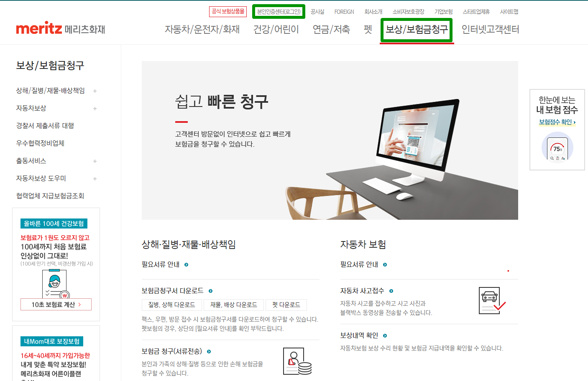
Task: Open 자동차/운전자/화재 main menu
Action: point(202,29)
